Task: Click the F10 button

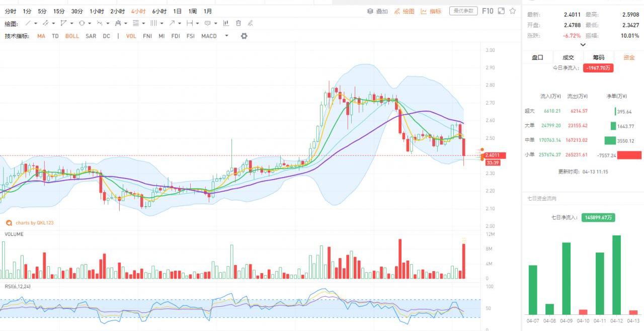Action: click(488, 11)
